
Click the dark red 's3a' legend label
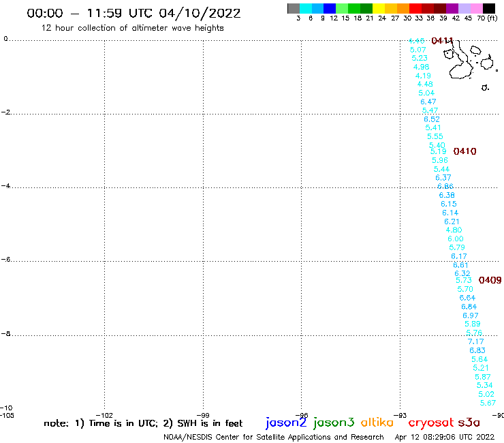[469, 423]
